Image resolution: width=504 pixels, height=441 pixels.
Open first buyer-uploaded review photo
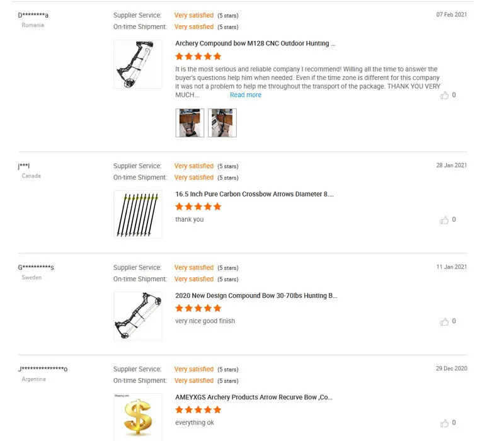click(x=190, y=123)
